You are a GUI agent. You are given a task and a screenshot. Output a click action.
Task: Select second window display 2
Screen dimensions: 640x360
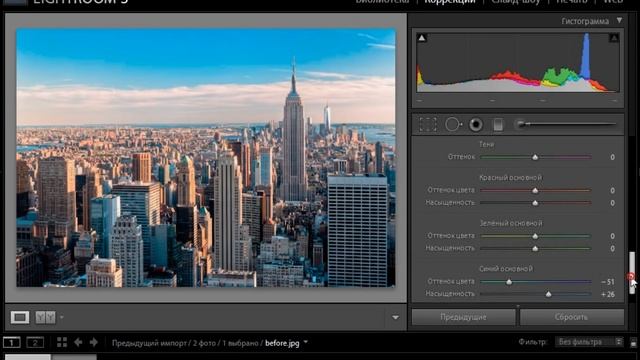pos(35,342)
